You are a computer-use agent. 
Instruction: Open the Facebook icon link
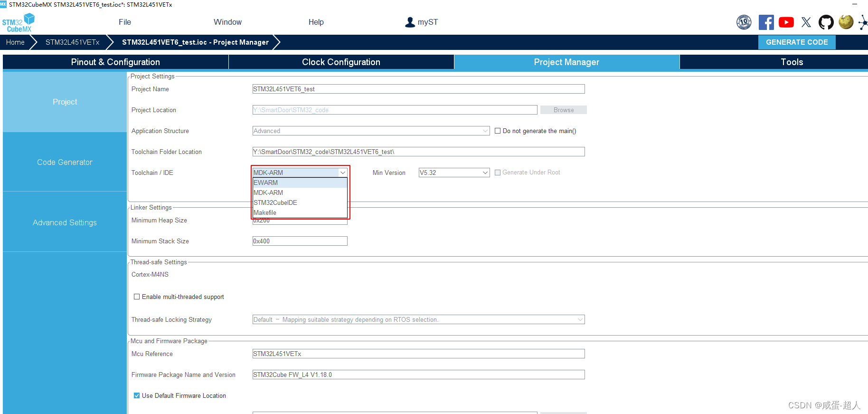pyautogui.click(x=766, y=22)
